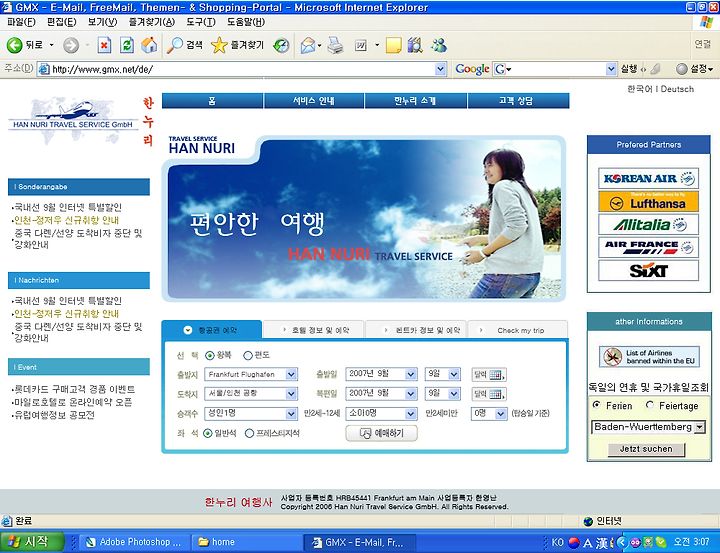Switch to 호텔 정보 및 예약 tab
This screenshot has height=553, width=720.
[314, 330]
